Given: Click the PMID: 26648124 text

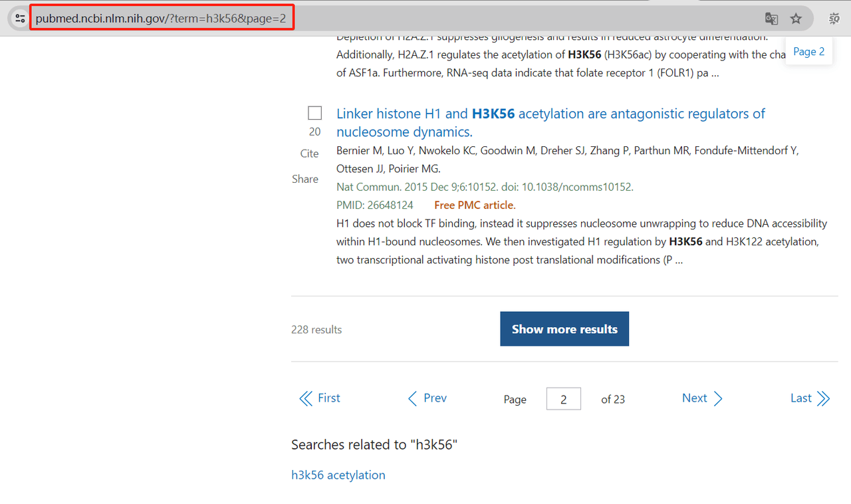Looking at the screenshot, I should click(x=375, y=205).
